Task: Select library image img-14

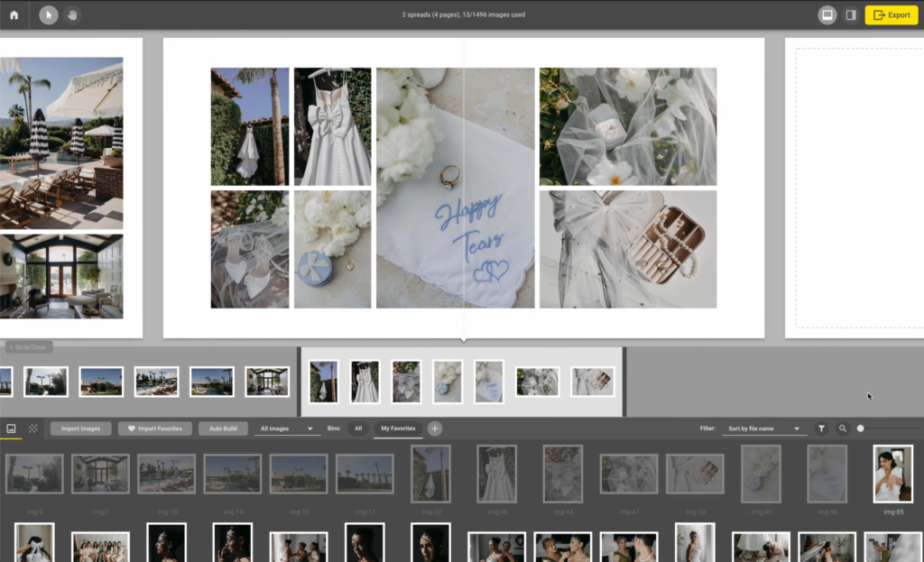Action: pos(233,474)
